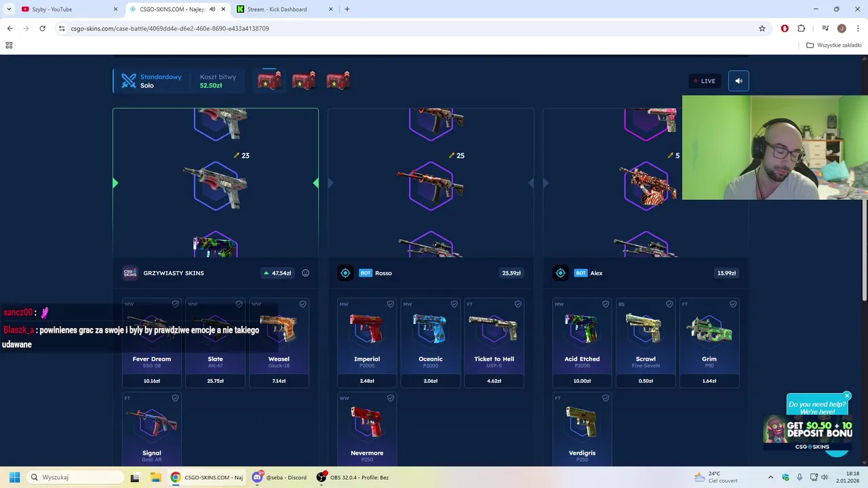
Task: Bookmark this page with star icon
Action: (762, 28)
